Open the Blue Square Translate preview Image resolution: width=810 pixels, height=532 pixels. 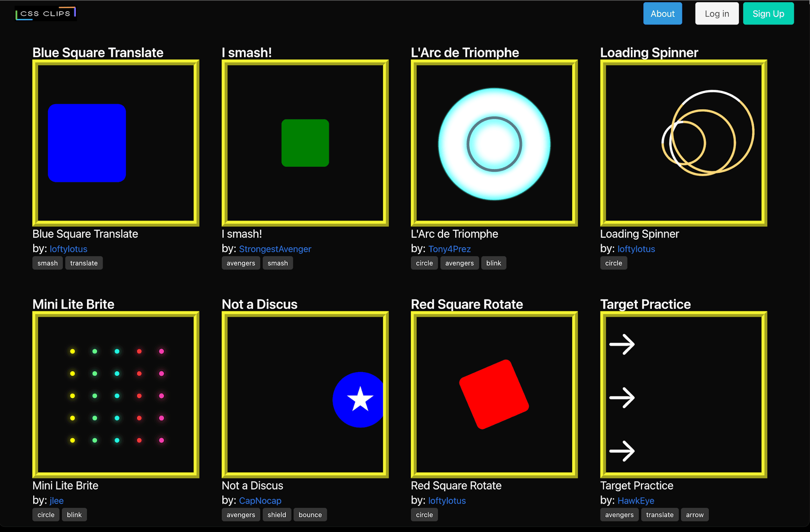[x=116, y=143]
